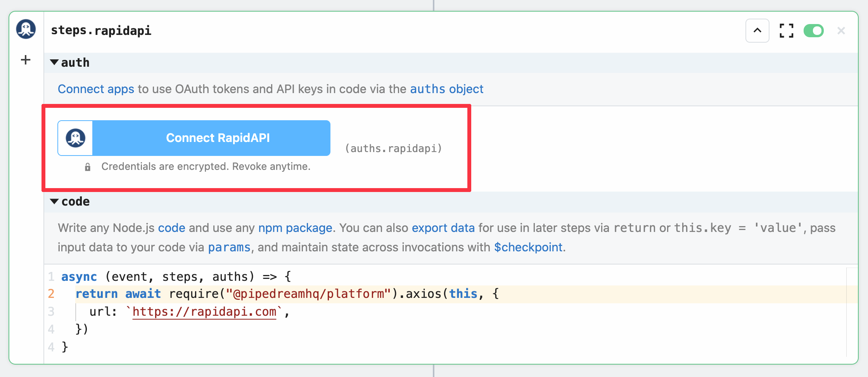Click the https://rapidapi.com URL in code
Screen dimensions: 868x377
pos(204,312)
